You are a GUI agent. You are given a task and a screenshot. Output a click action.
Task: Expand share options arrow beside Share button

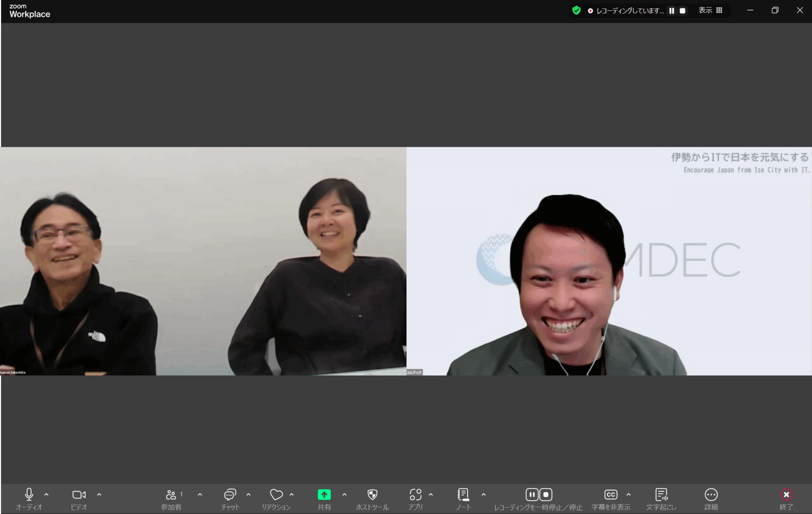coord(344,495)
